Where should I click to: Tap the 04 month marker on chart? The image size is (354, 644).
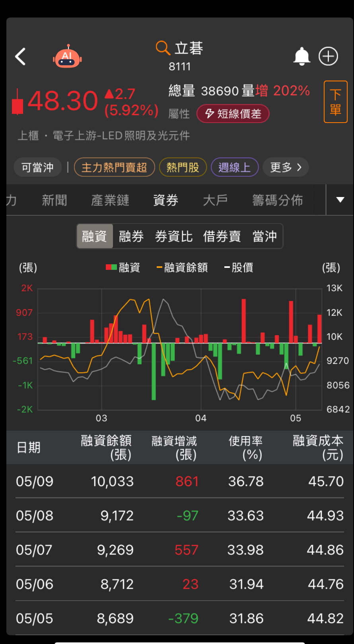point(201,418)
